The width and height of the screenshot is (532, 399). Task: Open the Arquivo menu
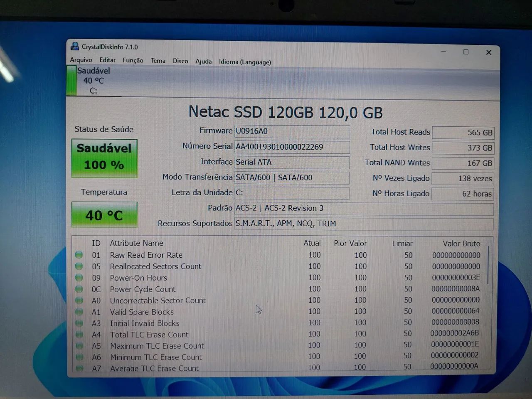click(81, 60)
